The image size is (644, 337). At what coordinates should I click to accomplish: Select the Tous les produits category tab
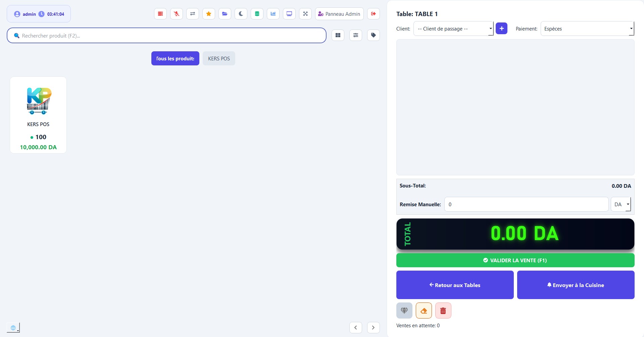point(175,58)
